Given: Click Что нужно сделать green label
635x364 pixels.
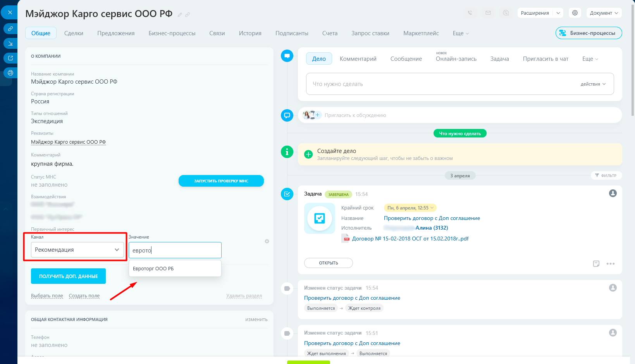Looking at the screenshot, I should (460, 134).
